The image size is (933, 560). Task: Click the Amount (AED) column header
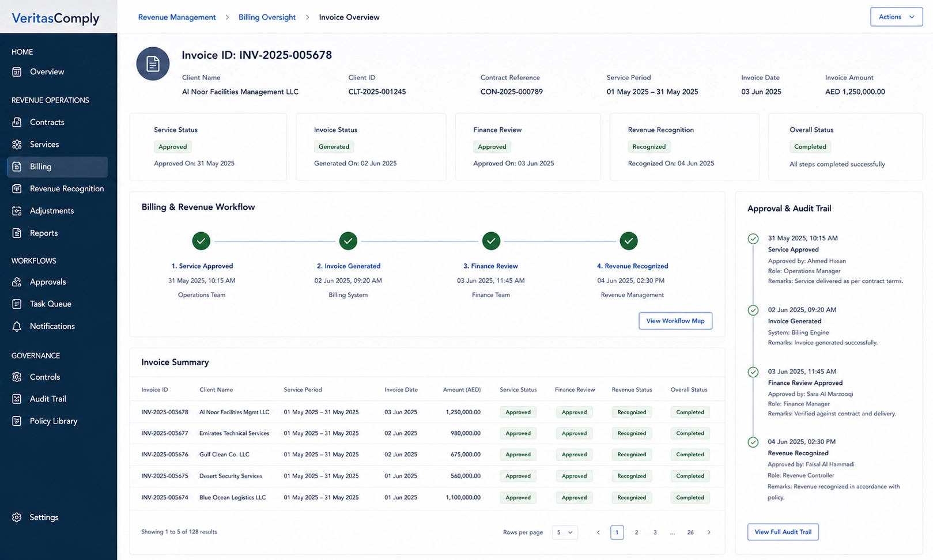pyautogui.click(x=462, y=390)
